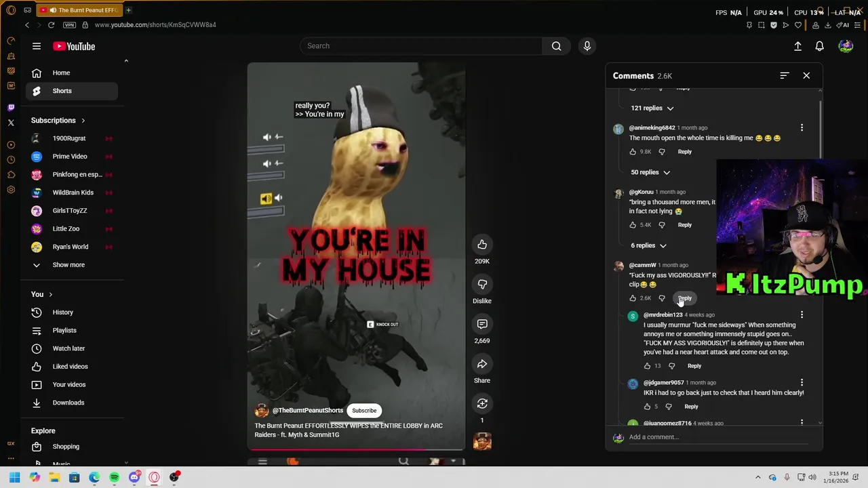Open the @TheBurntPeanutShorts channel link
This screenshot has height=488, width=868.
[x=308, y=411]
